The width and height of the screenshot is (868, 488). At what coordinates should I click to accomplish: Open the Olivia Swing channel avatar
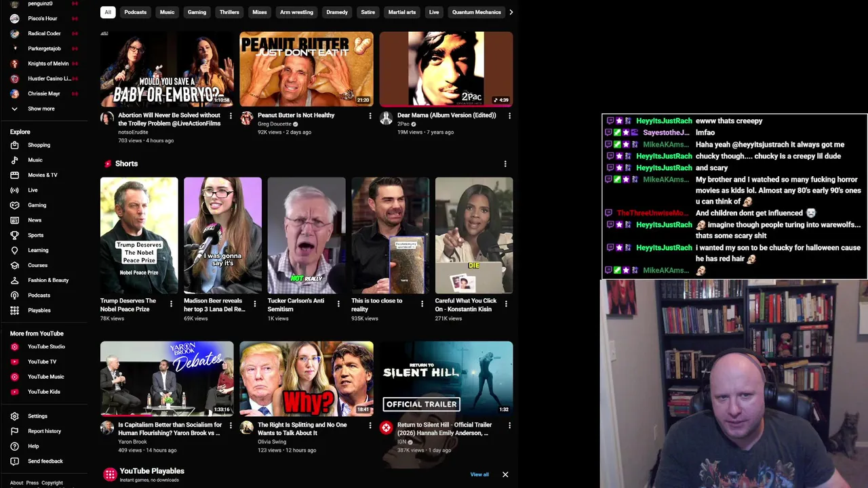point(247,428)
